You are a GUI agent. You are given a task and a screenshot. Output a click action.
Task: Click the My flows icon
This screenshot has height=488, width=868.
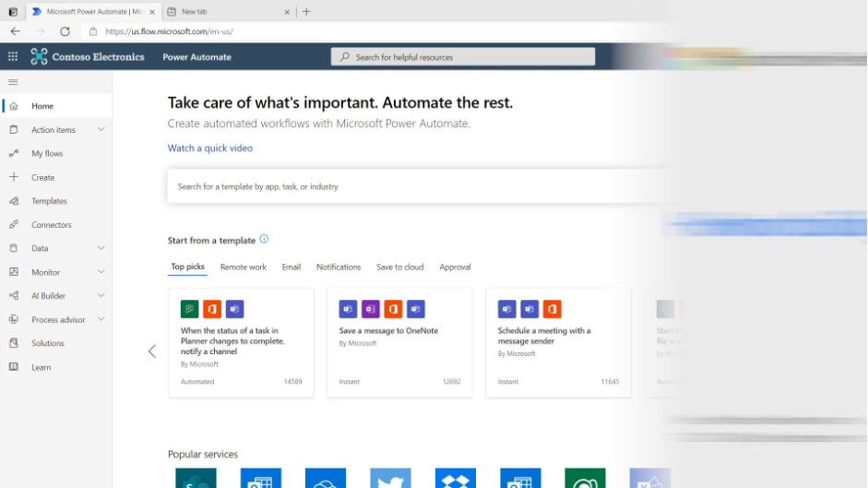[14, 153]
